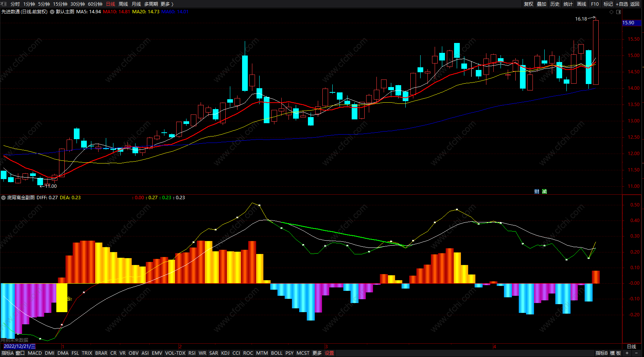Open F10 company info
The width and height of the screenshot is (644, 357).
(x=595, y=4)
